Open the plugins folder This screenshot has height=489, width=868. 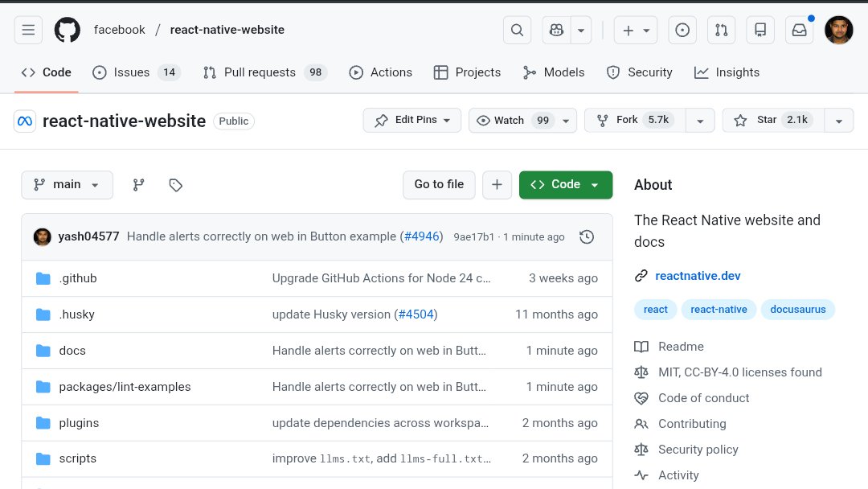tap(79, 423)
